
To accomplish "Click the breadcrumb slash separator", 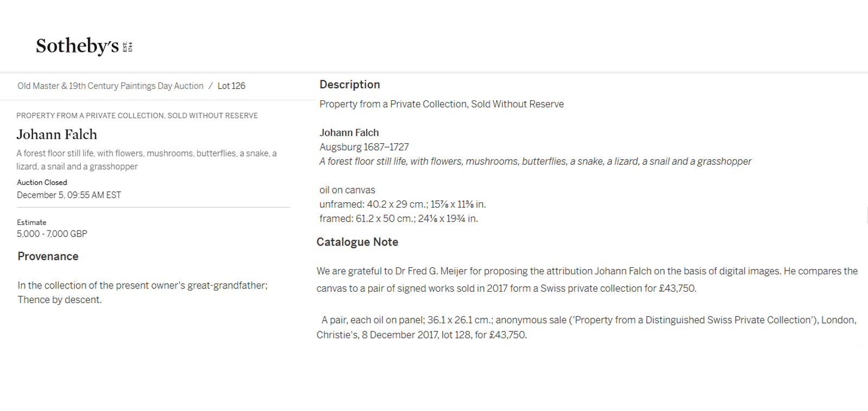I will 210,86.
